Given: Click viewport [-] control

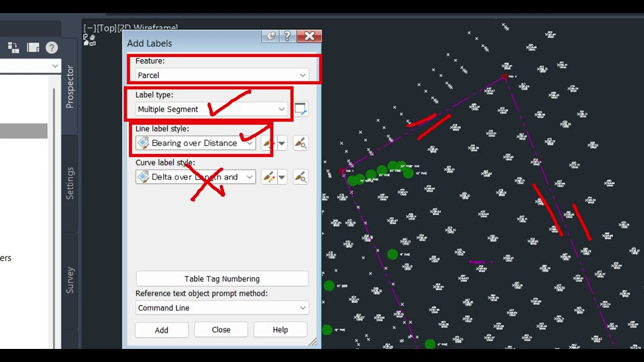Looking at the screenshot, I should tap(90, 28).
